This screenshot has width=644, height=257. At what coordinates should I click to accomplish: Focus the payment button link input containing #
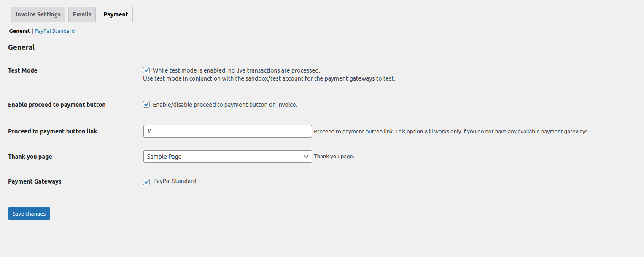point(227,131)
